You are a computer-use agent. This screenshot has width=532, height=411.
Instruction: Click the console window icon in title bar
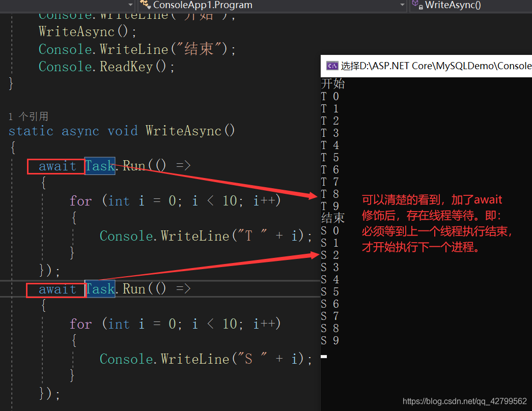pyautogui.click(x=332, y=66)
